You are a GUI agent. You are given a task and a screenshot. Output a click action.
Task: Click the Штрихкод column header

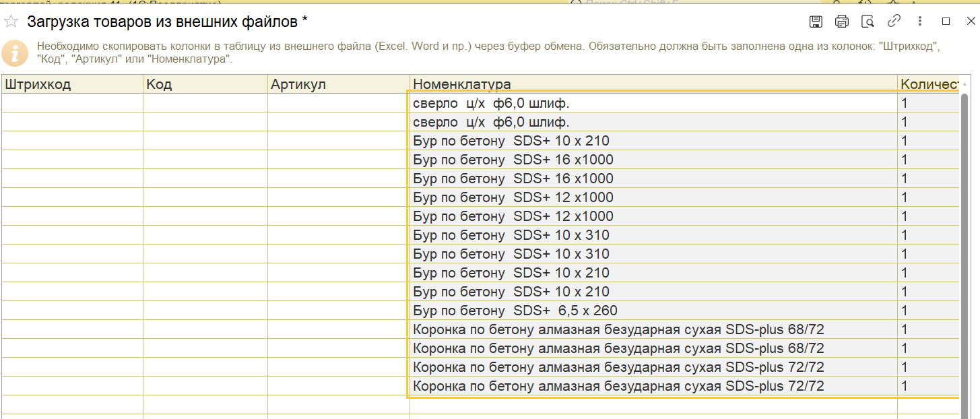click(73, 84)
